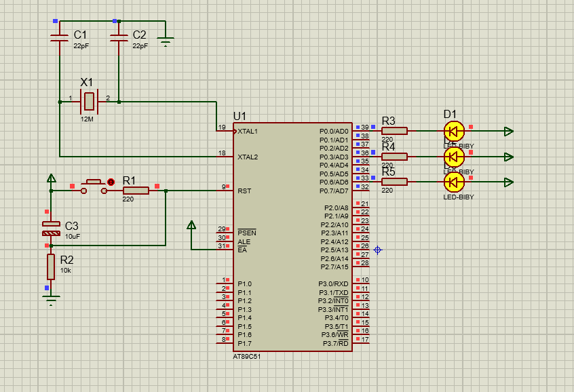Image resolution: width=574 pixels, height=392 pixels.
Task: Click the P3.1/TXD pin label
Action: point(334,292)
